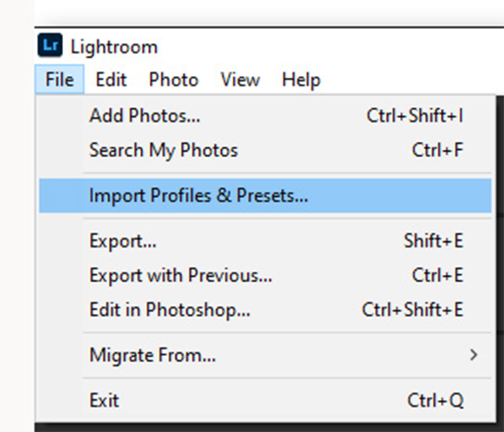Open the Migrate From… submenu
Viewport: 504px width, 432px height.
tap(153, 355)
